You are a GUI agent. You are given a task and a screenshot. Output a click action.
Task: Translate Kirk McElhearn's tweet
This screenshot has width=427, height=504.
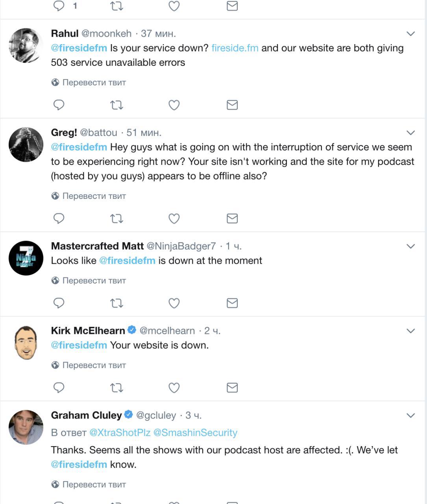pyautogui.click(x=94, y=365)
